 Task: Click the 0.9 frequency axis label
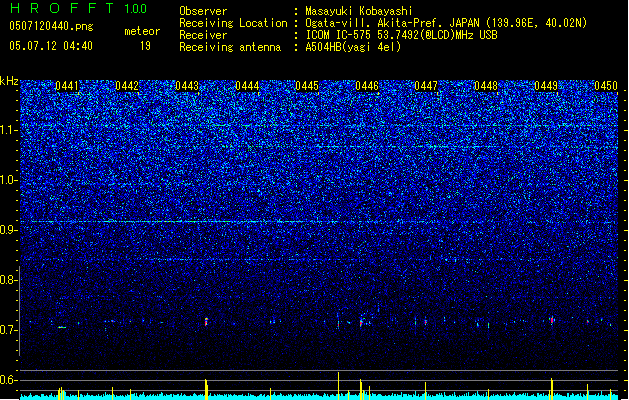click(x=8, y=229)
